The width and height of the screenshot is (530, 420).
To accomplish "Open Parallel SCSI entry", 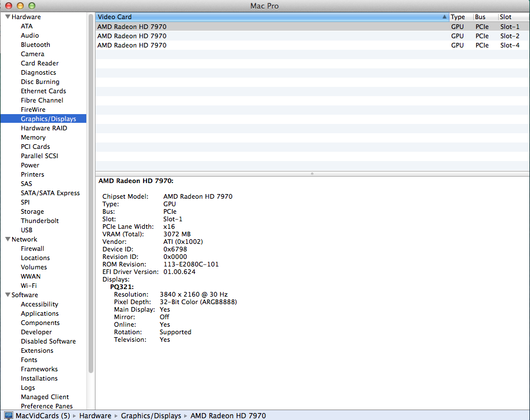I will pos(39,156).
